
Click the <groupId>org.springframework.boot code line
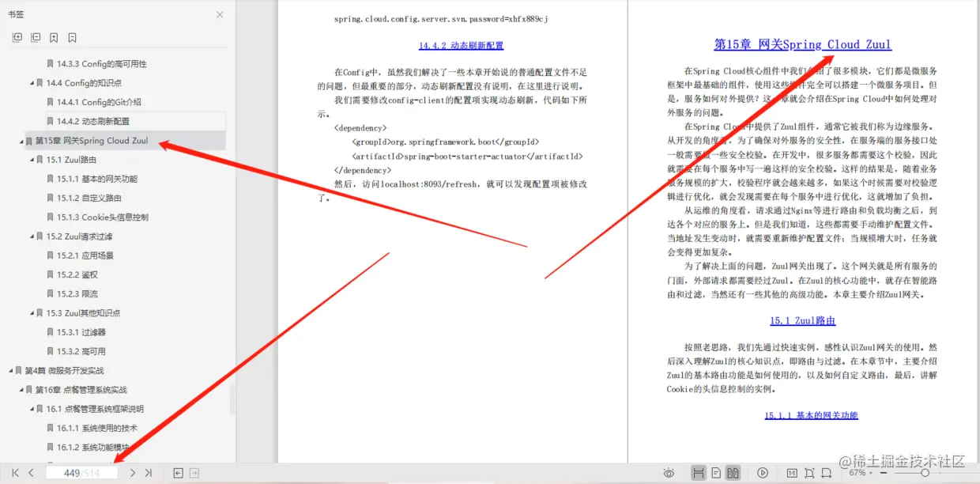pos(445,142)
